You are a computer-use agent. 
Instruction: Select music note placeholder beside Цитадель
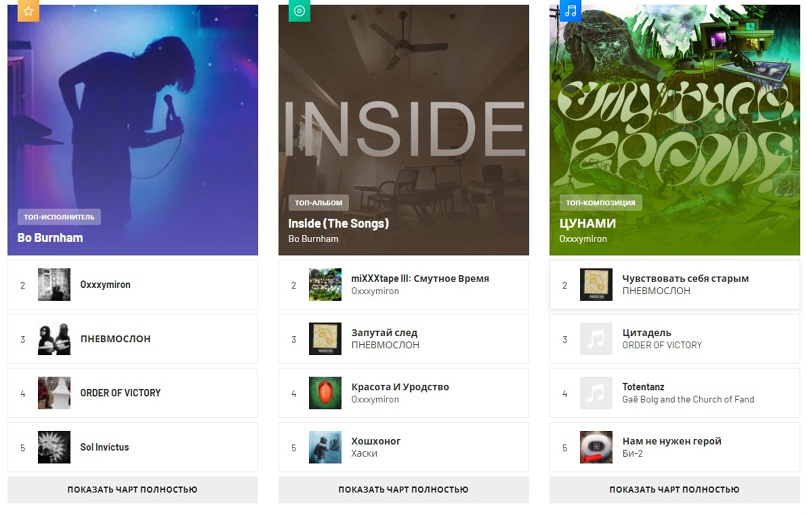tap(596, 338)
